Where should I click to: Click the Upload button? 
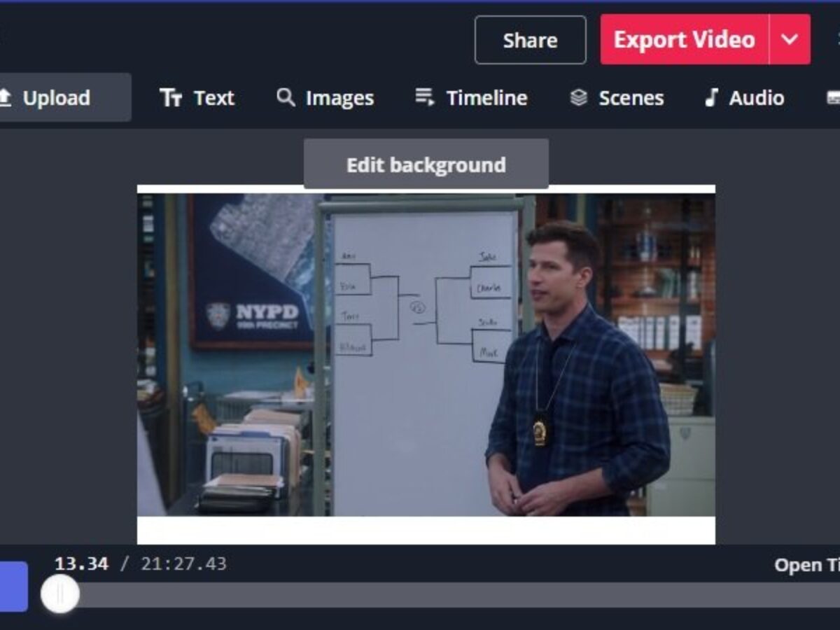point(64,97)
